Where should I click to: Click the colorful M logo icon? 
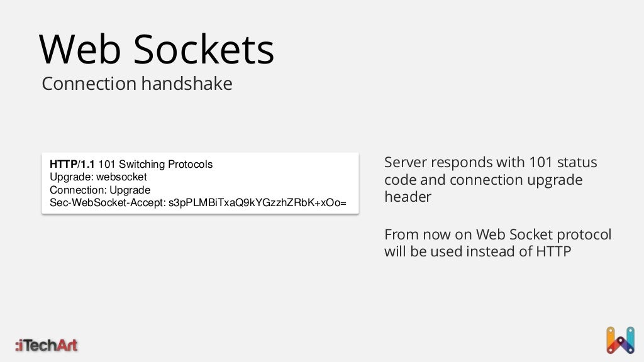(621, 340)
